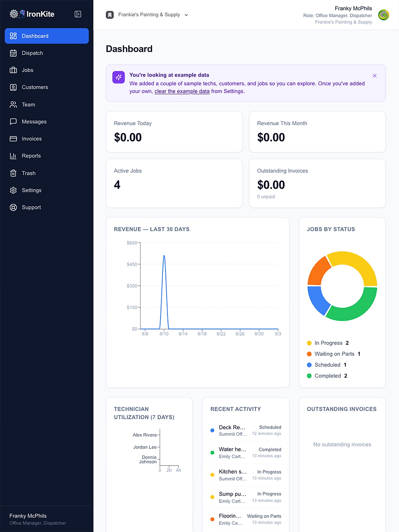Click the Dashboard grid icon in sidebar

(x=13, y=36)
